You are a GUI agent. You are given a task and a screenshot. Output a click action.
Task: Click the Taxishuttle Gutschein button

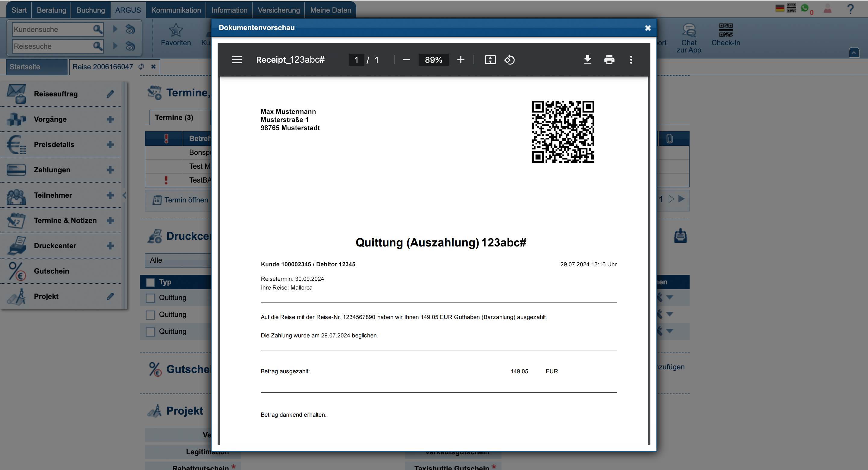point(453,467)
